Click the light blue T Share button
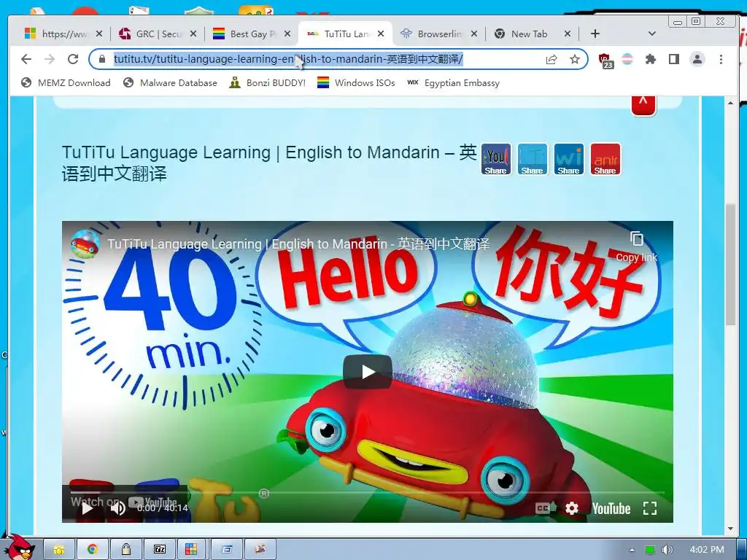The height and width of the screenshot is (560, 747). click(532, 159)
